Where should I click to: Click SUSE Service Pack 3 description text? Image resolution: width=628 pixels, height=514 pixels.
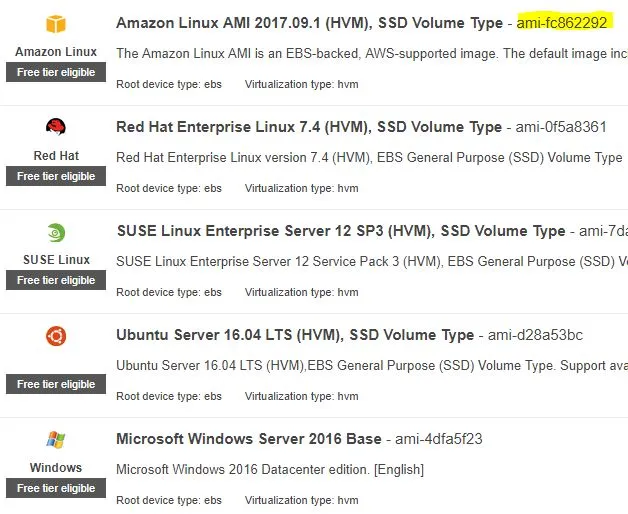coord(372,261)
